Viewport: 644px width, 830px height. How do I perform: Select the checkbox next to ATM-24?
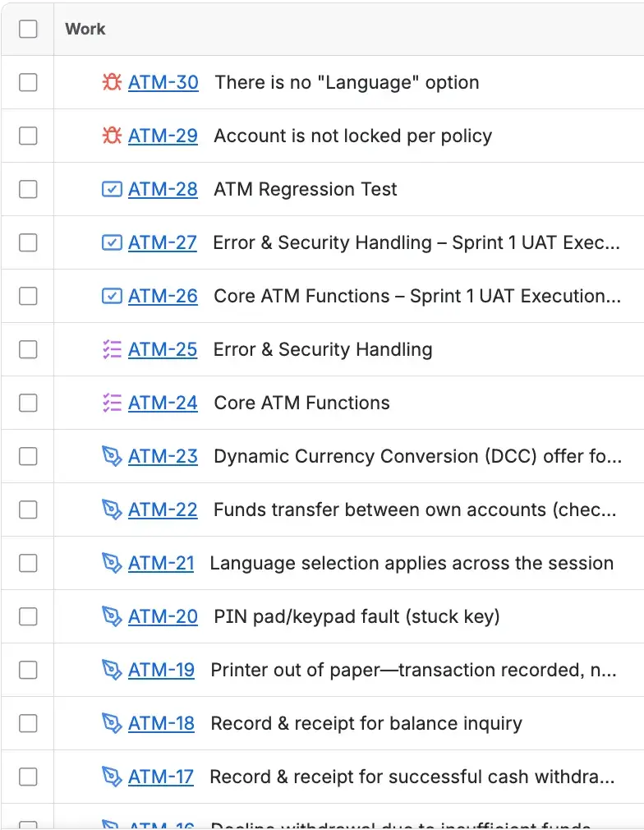tap(29, 403)
